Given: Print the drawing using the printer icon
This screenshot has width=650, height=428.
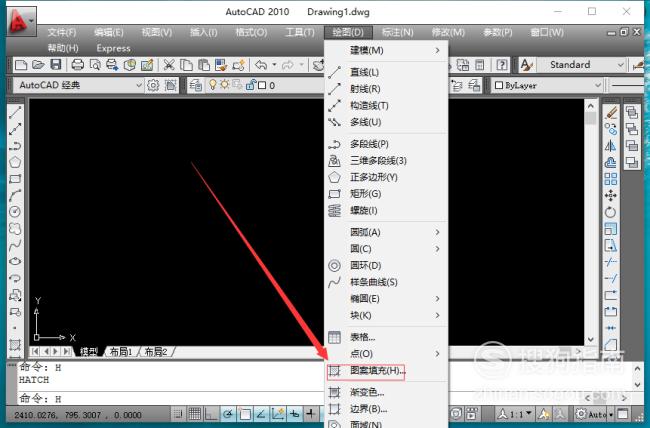Looking at the screenshot, I should tap(78, 65).
